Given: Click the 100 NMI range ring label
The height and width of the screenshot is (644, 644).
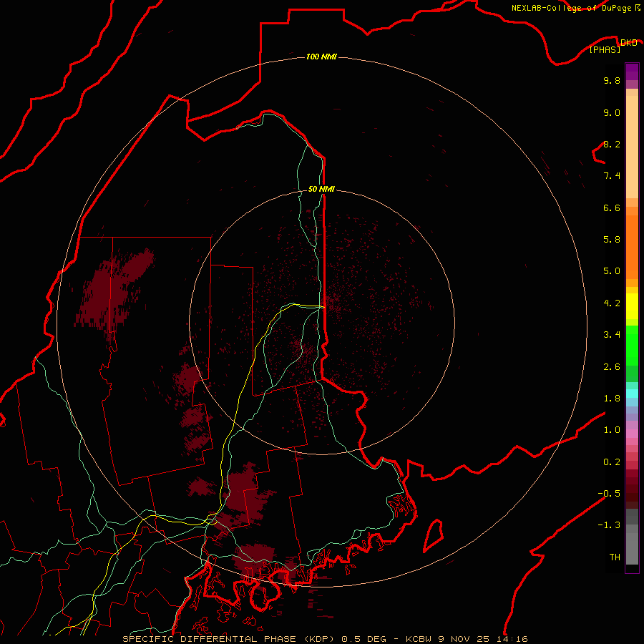Looking at the screenshot, I should coord(321,57).
